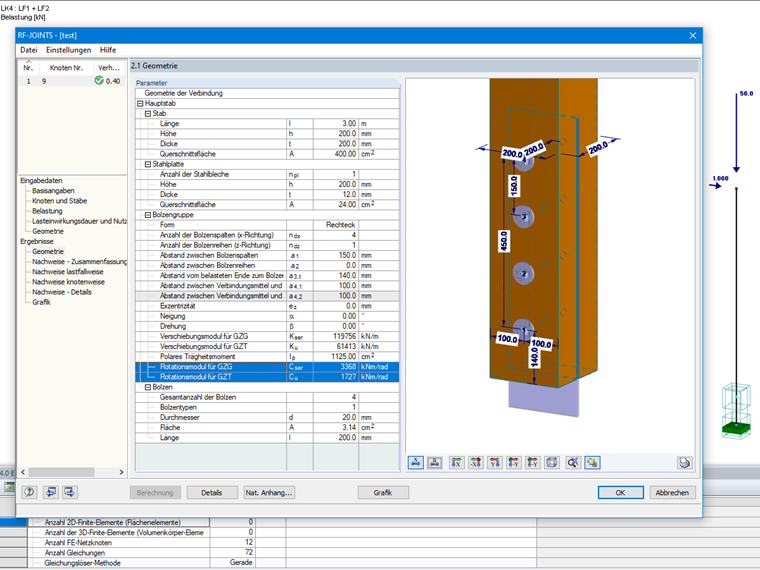Toggle the show dimensions icon in graphic toolbar
The height and width of the screenshot is (570, 760).
[415, 462]
